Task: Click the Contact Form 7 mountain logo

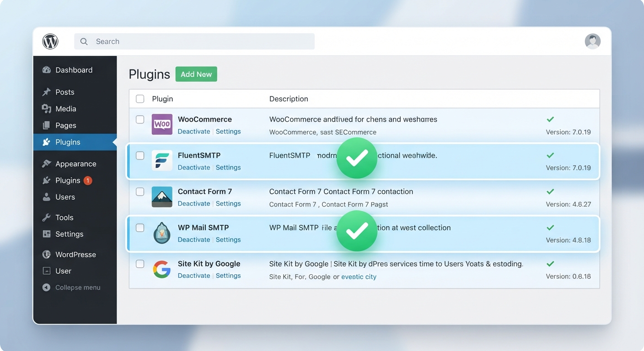Action: coord(162,197)
